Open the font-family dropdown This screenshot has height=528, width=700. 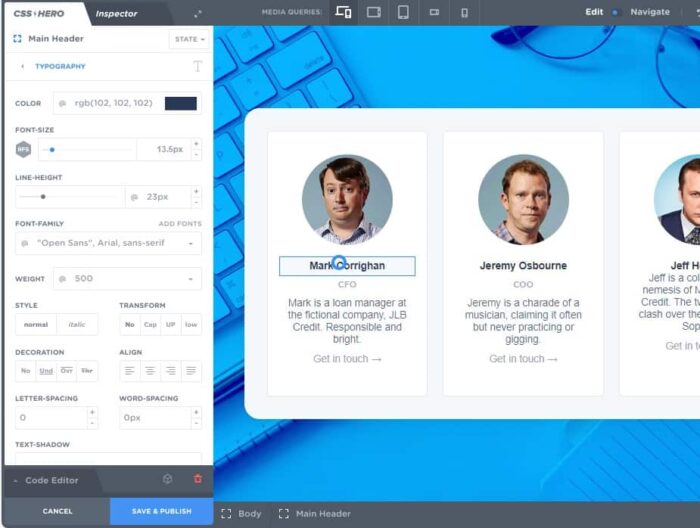pyautogui.click(x=108, y=243)
